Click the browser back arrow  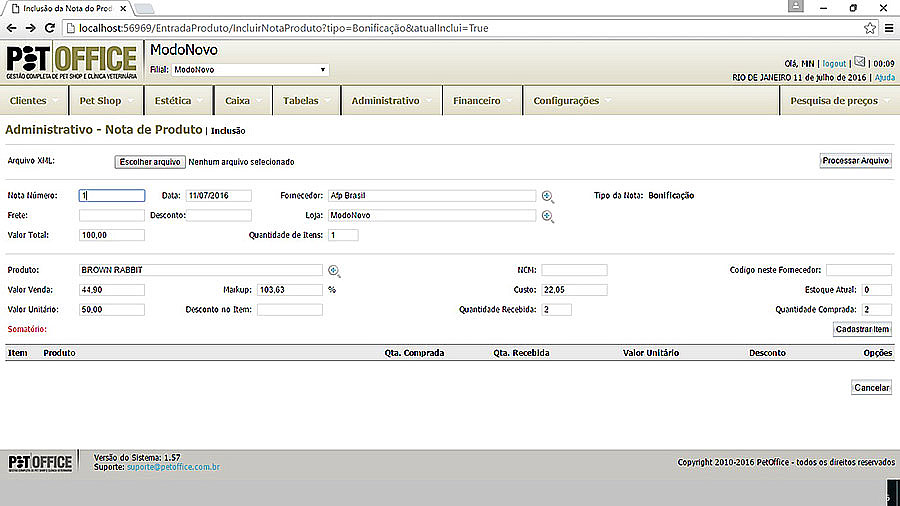coord(11,28)
